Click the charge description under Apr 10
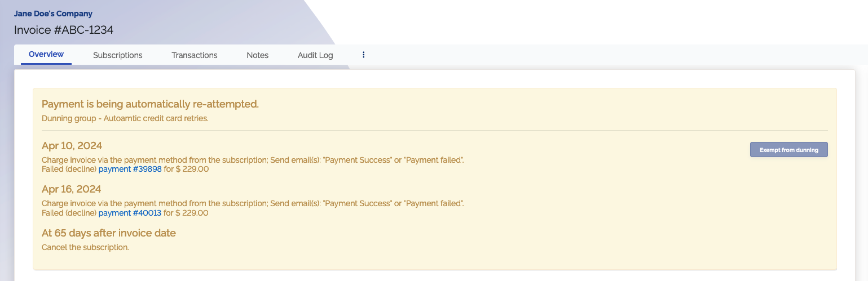Viewport: 868px width, 281px height. point(253,160)
